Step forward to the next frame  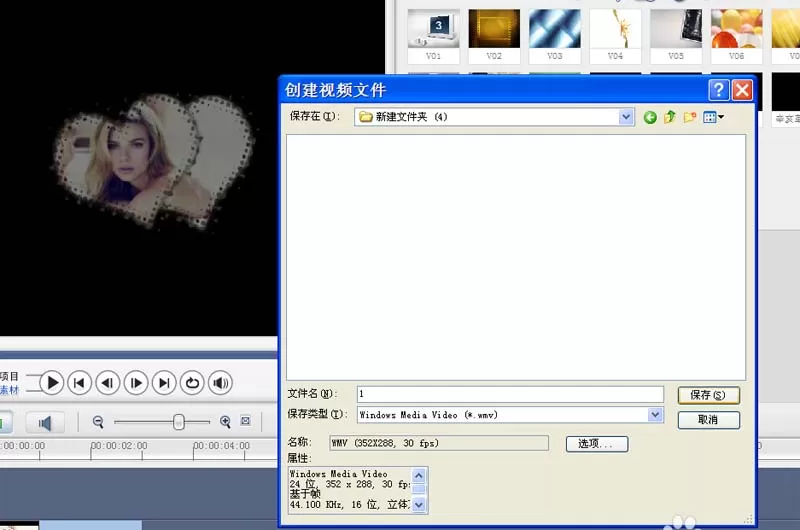pos(136,383)
